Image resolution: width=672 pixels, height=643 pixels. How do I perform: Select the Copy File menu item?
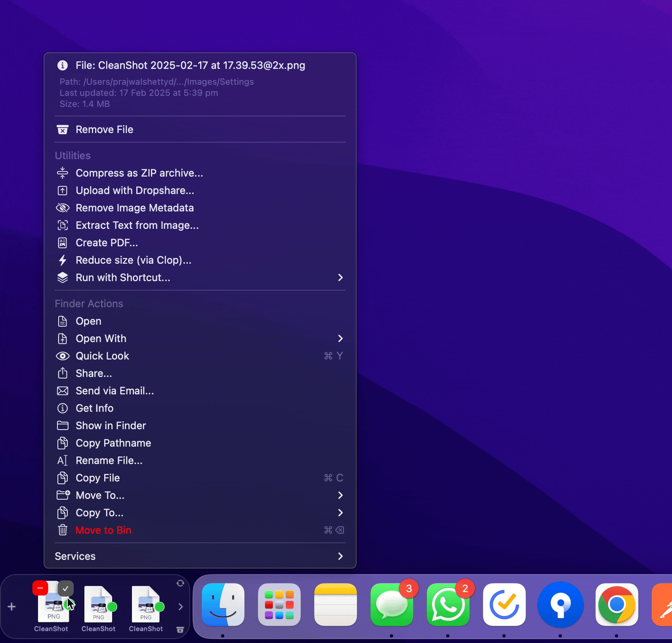pos(200,478)
